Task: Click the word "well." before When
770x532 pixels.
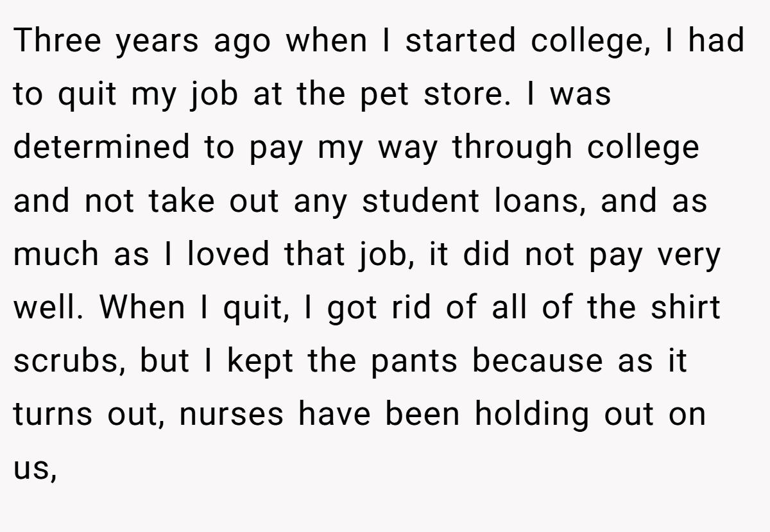Action: (47, 308)
